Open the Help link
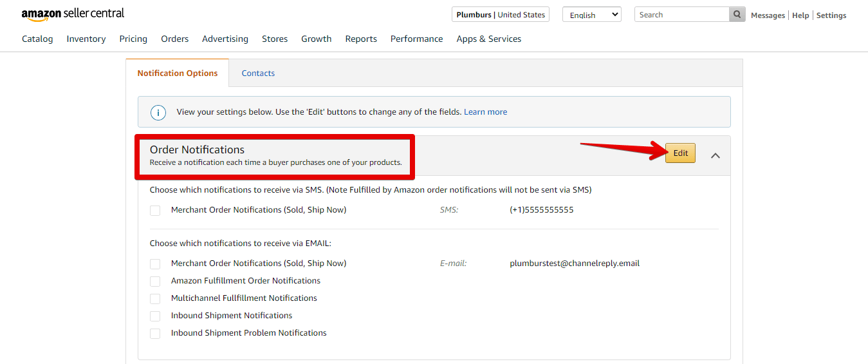 tap(800, 15)
